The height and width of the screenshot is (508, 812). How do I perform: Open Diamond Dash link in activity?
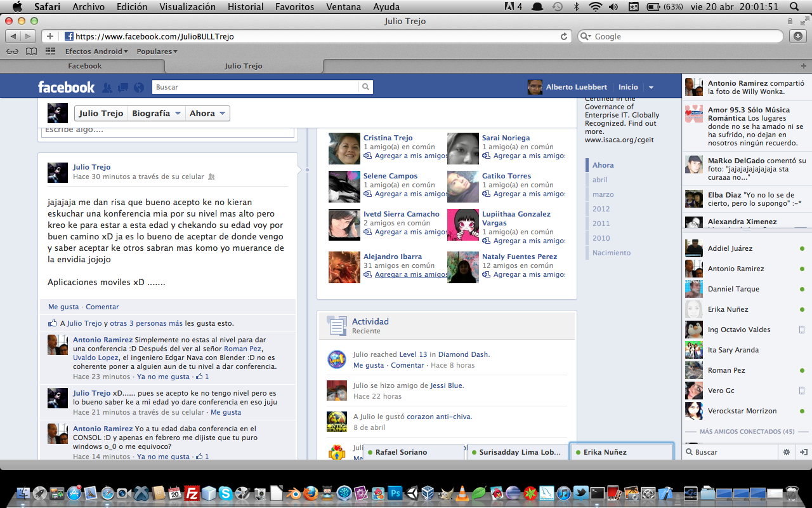click(x=463, y=354)
